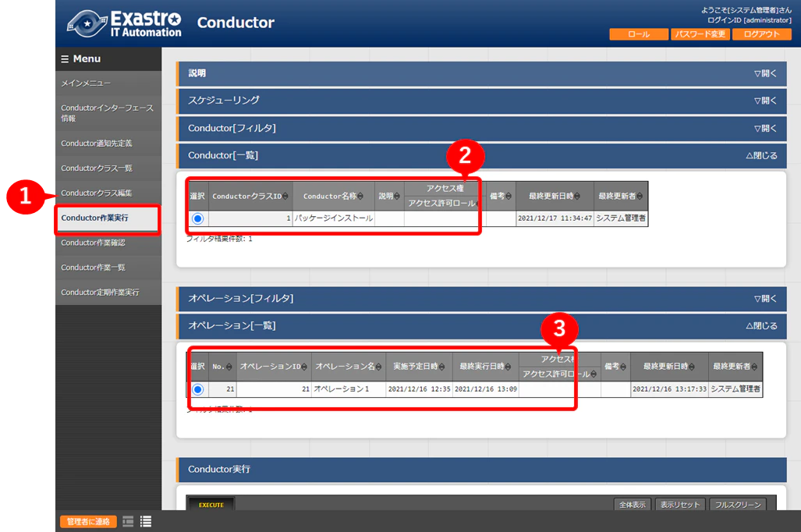Sort operation table by 最終更新者 arrow
Viewport: 801px width, 532px height.
pyautogui.click(x=754, y=367)
